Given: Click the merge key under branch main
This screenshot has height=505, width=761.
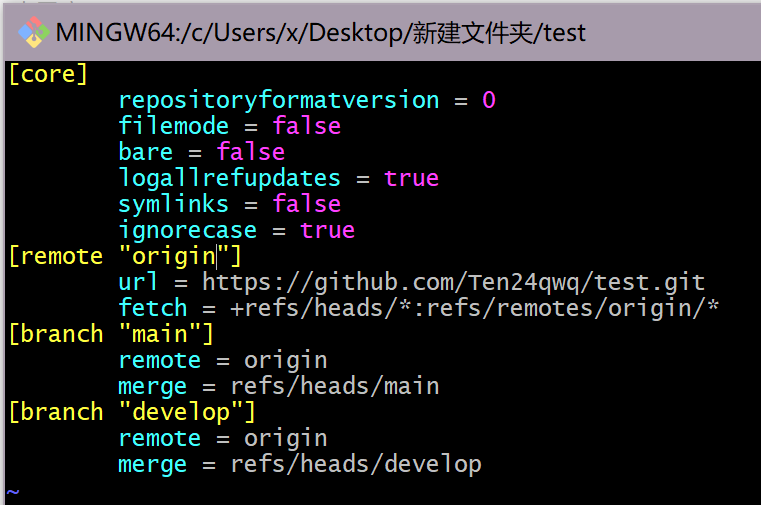Looking at the screenshot, I should [x=153, y=388].
